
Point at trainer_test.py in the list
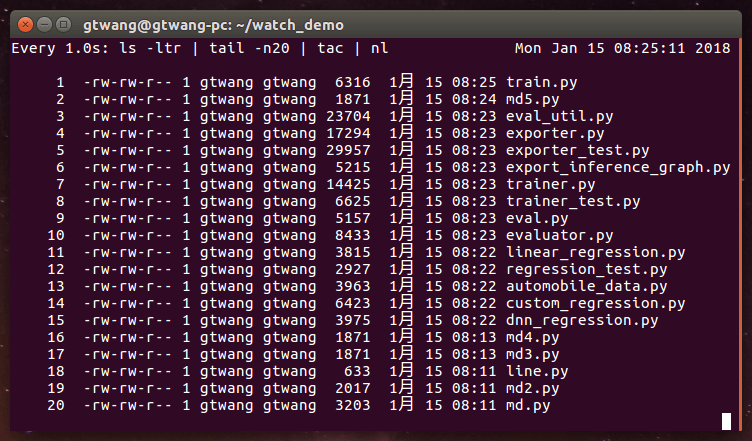tap(573, 201)
